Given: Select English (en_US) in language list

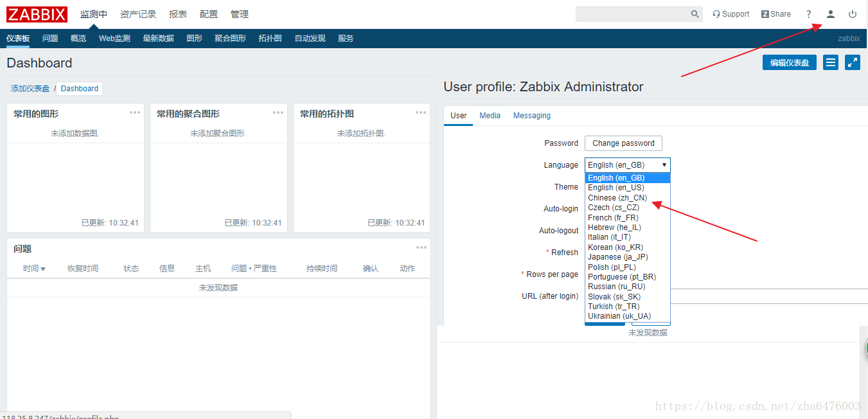Looking at the screenshot, I should (627, 188).
